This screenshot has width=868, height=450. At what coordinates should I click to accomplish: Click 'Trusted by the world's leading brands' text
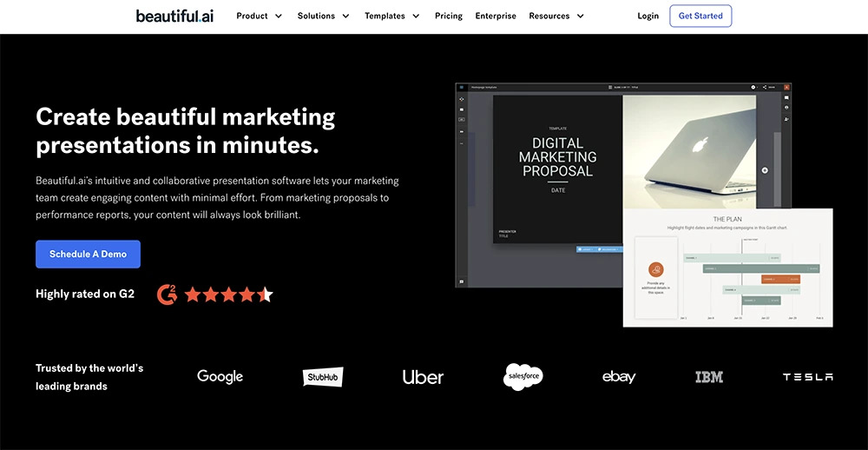(x=89, y=377)
